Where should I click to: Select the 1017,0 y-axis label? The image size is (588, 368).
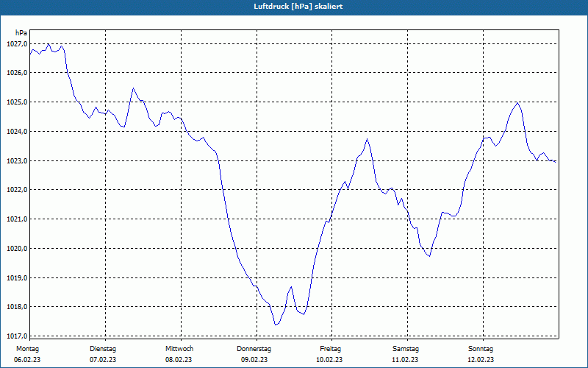pyautogui.click(x=17, y=336)
